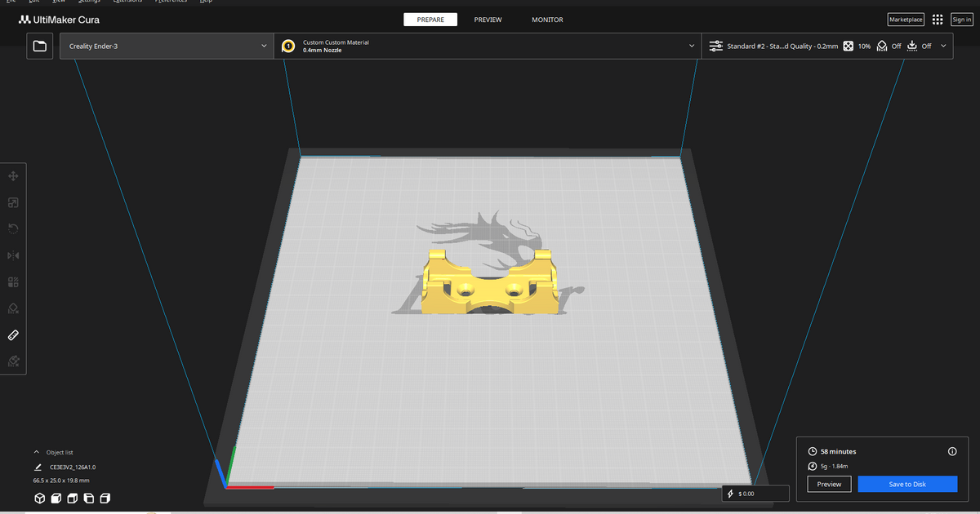Switch to 3D view cube icon

(x=39, y=498)
